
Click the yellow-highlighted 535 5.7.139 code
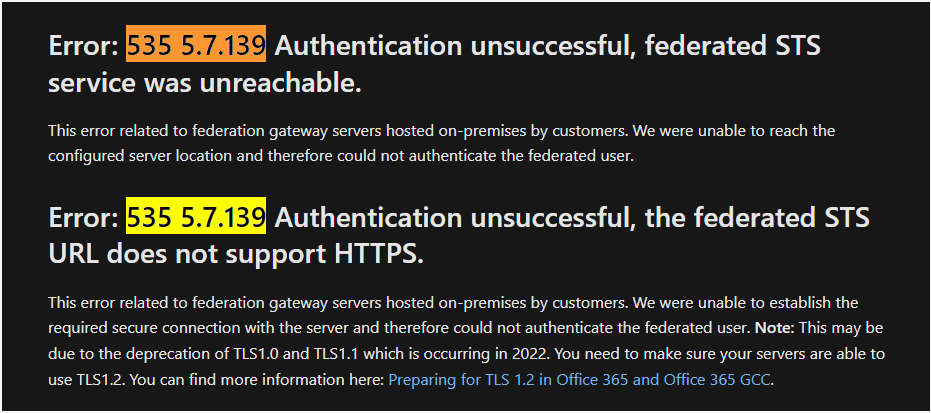coord(196,218)
